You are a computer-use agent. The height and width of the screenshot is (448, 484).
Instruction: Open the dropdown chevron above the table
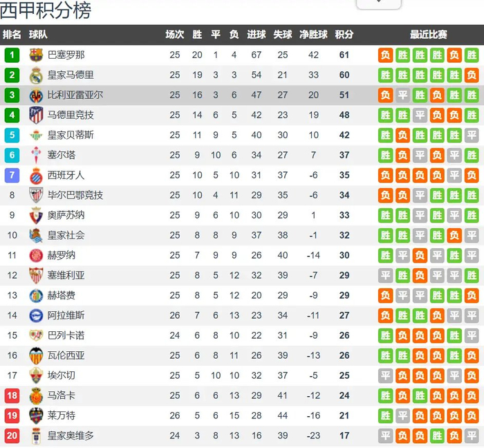[378, 2]
